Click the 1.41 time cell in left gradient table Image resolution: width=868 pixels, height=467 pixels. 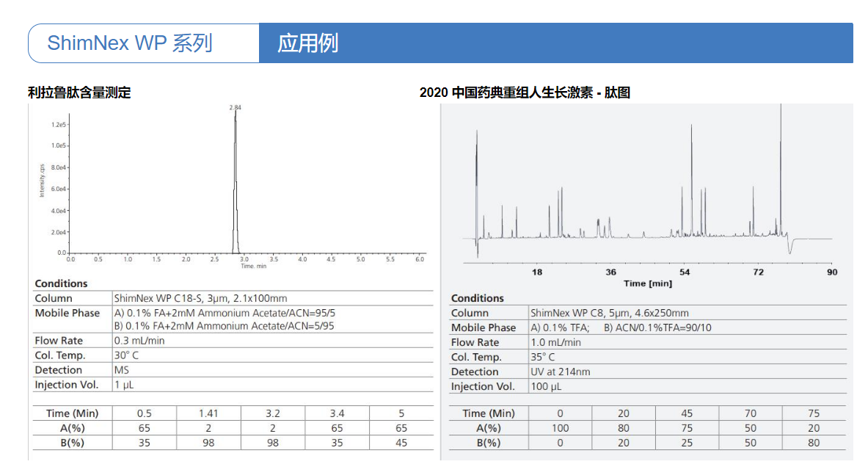point(208,413)
